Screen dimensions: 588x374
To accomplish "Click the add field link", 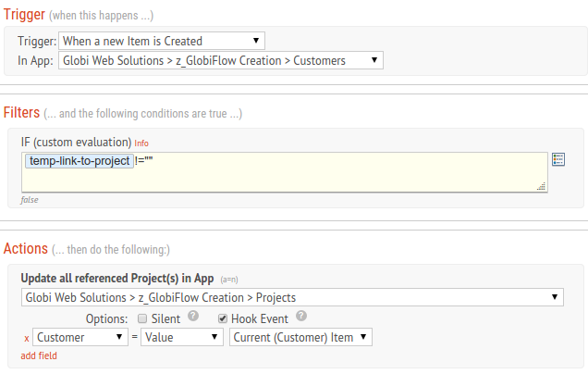I will pyautogui.click(x=39, y=355).
